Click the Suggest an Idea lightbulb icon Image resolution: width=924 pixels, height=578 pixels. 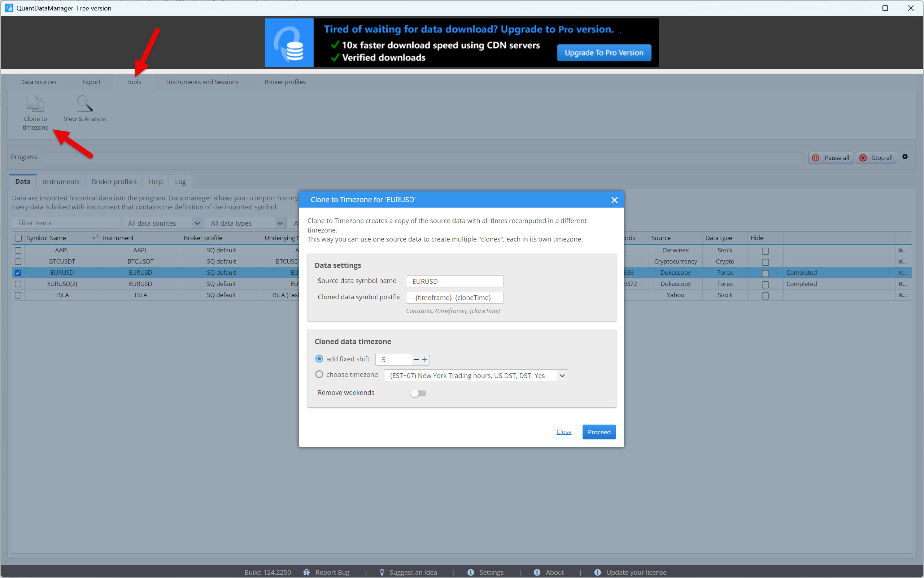click(x=382, y=572)
